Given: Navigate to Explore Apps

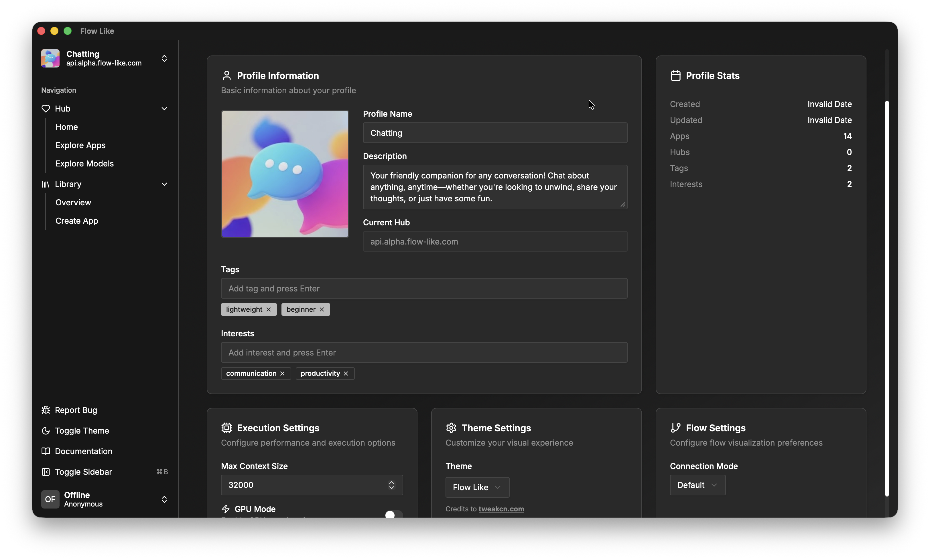Looking at the screenshot, I should tap(80, 145).
